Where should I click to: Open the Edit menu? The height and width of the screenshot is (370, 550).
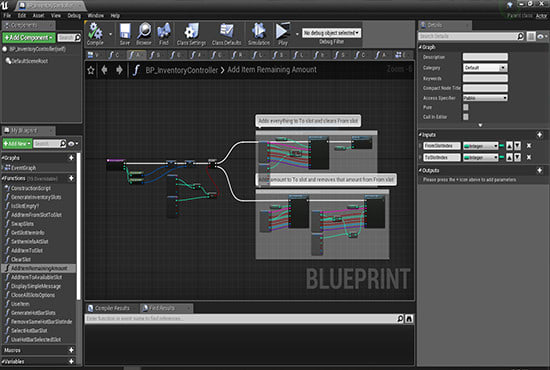(x=22, y=15)
